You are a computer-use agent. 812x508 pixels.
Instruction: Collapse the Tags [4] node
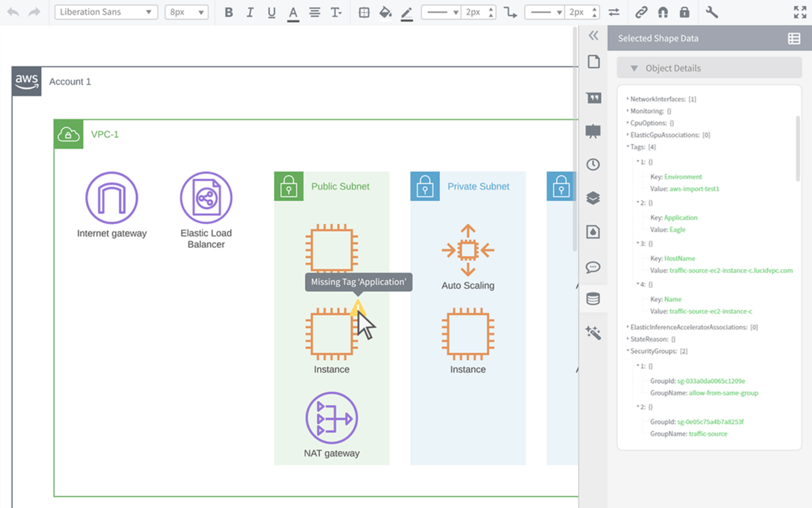point(627,147)
